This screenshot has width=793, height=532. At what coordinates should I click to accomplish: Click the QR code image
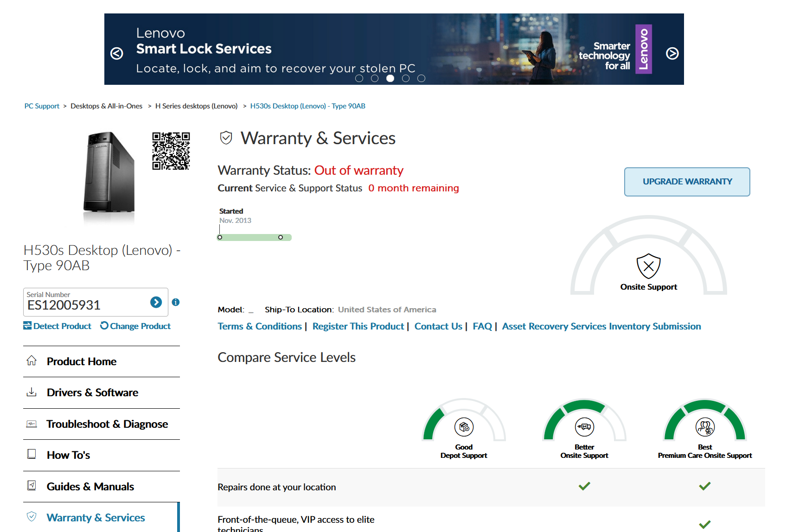[171, 151]
